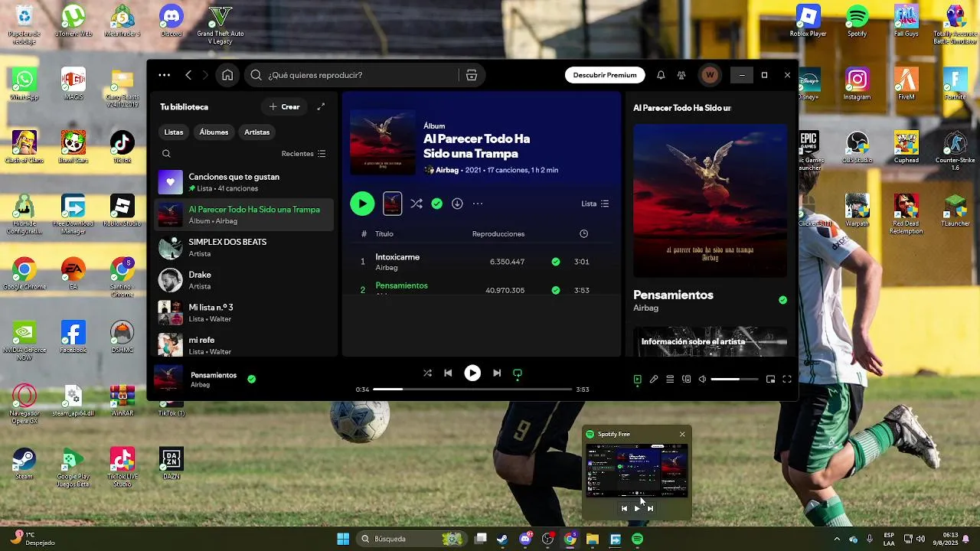This screenshot has height=551, width=980.
Task: Open the Friend Activity people icon
Action: click(x=681, y=75)
